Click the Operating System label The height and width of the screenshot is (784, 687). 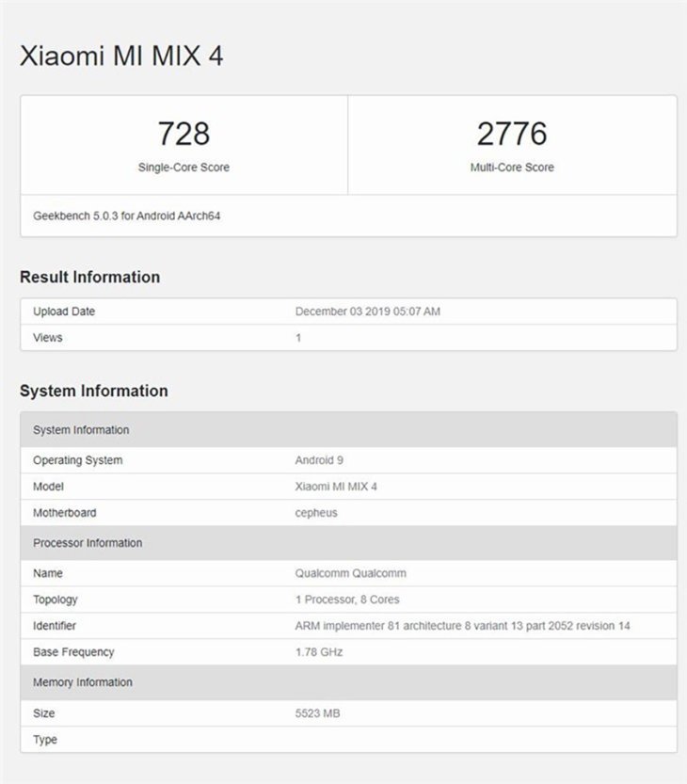[x=77, y=460]
